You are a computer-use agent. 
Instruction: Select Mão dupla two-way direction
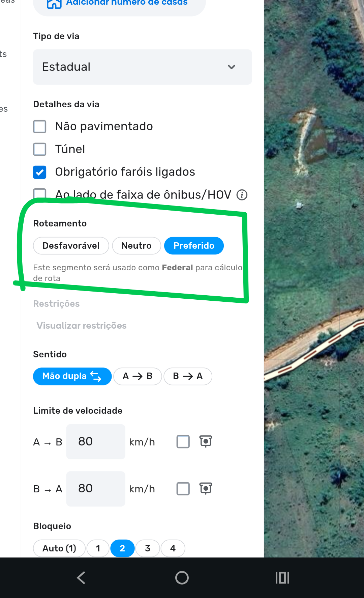pyautogui.click(x=72, y=376)
